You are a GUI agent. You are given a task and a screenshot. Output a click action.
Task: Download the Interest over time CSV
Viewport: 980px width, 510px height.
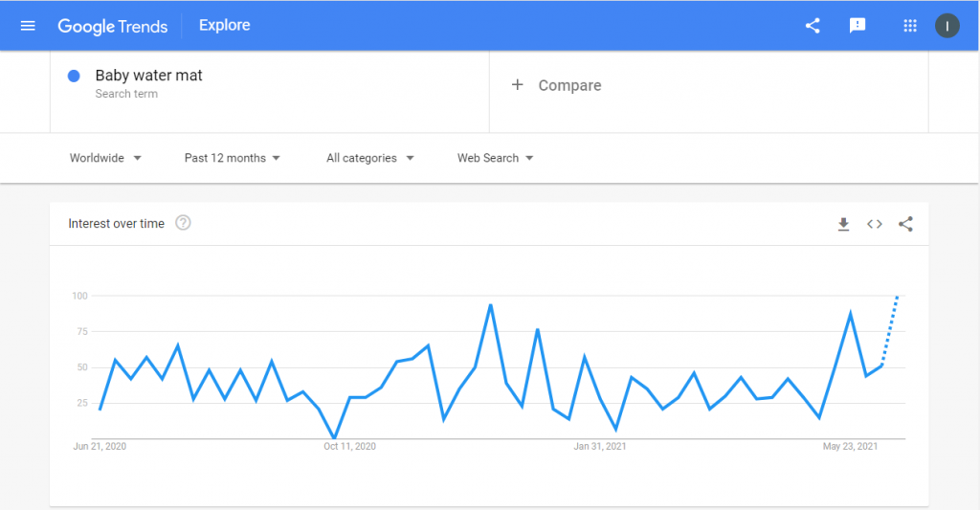844,224
